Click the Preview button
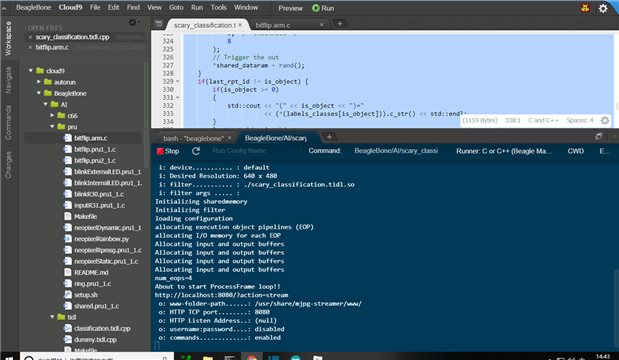619x360 pixels. click(x=290, y=8)
